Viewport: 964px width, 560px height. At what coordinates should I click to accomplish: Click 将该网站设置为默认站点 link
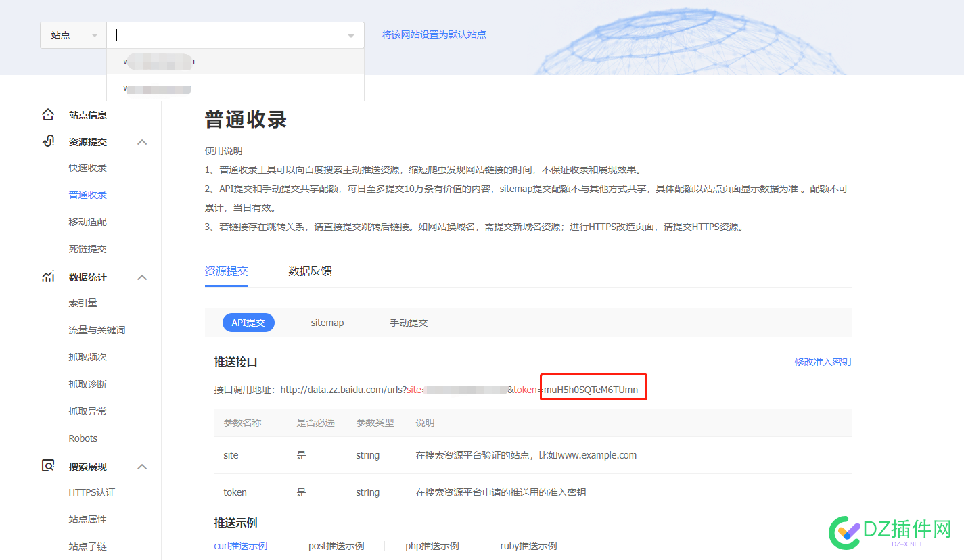pos(434,34)
